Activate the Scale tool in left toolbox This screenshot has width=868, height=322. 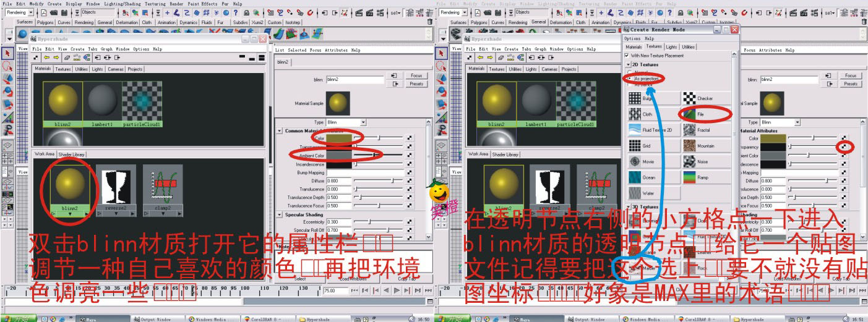(7, 104)
